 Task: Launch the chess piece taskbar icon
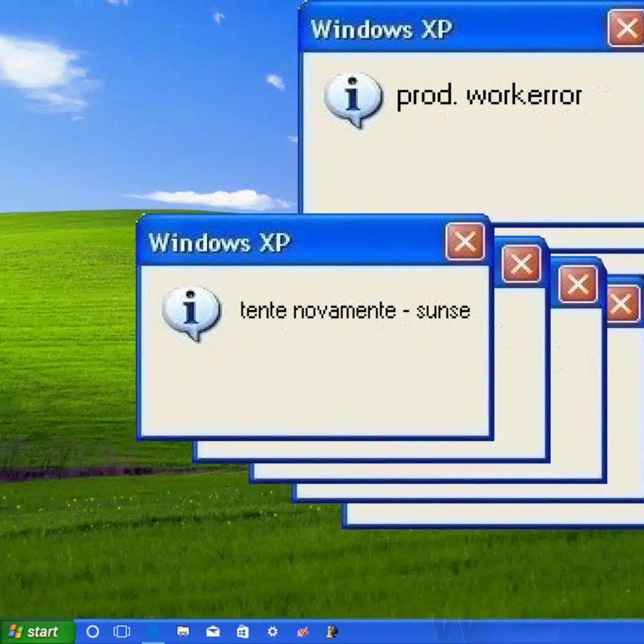click(x=332, y=631)
